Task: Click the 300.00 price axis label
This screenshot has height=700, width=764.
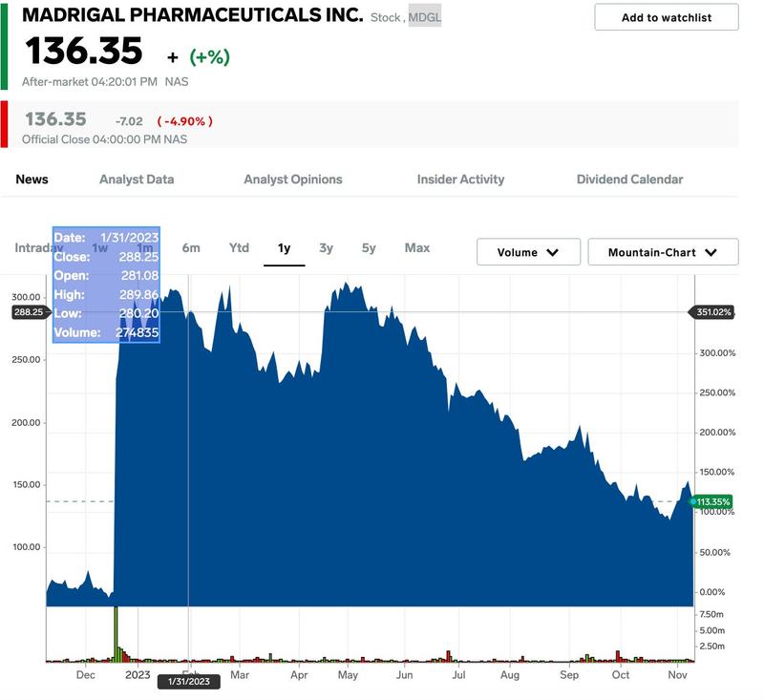Action: (x=26, y=297)
